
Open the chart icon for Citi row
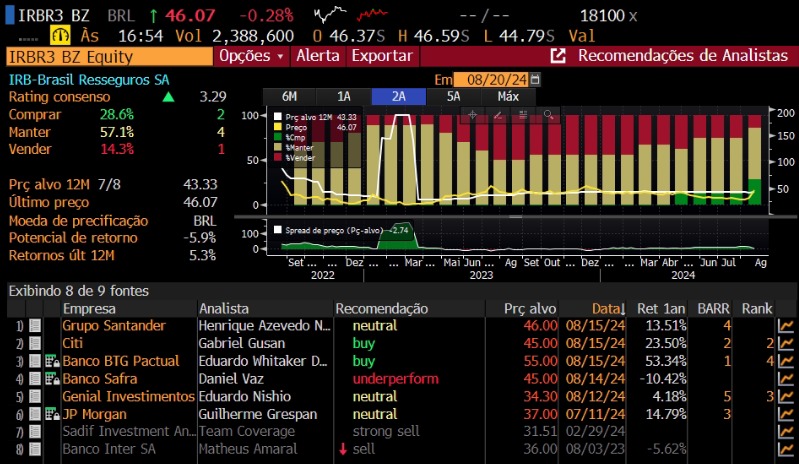point(786,343)
